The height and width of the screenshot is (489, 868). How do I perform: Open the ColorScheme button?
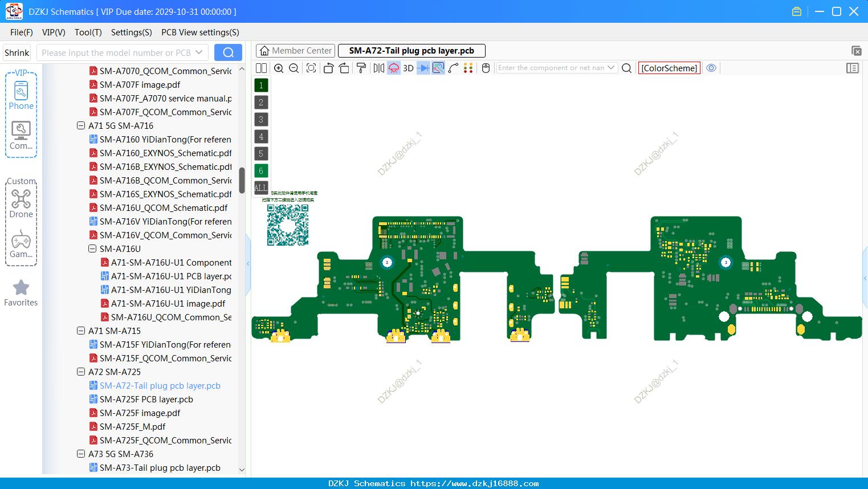pyautogui.click(x=669, y=68)
